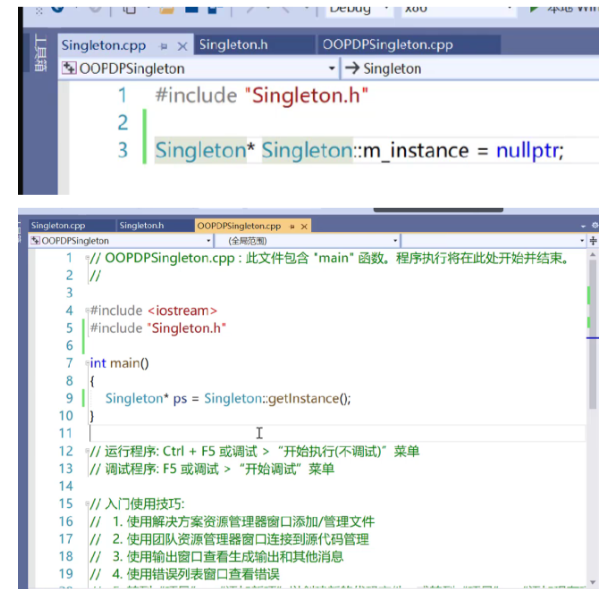The image size is (613, 589).
Task: Click getInstance() call on line 9
Action: click(309, 399)
